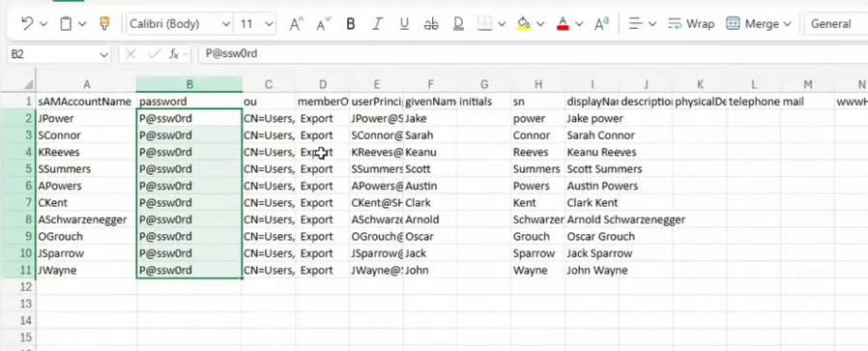Expand the Paste options arrow

82,24
